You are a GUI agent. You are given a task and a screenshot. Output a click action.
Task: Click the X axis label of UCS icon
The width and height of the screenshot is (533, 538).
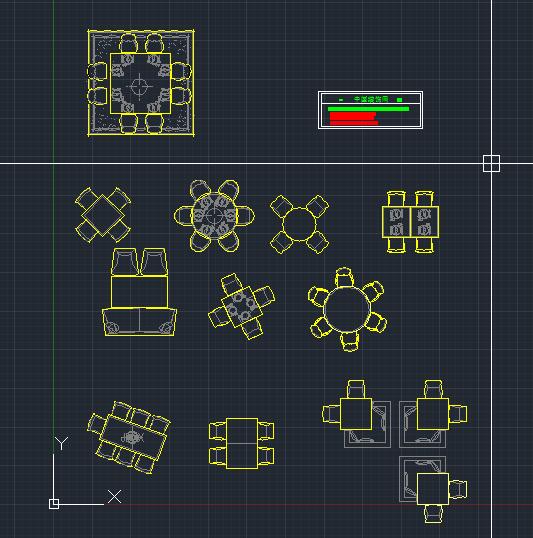click(114, 496)
